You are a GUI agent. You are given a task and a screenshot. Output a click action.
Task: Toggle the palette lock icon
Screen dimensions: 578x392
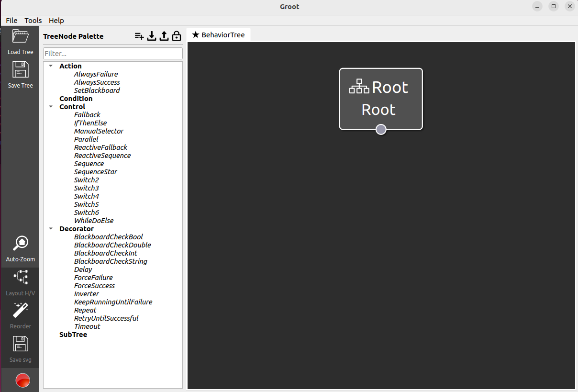click(177, 36)
